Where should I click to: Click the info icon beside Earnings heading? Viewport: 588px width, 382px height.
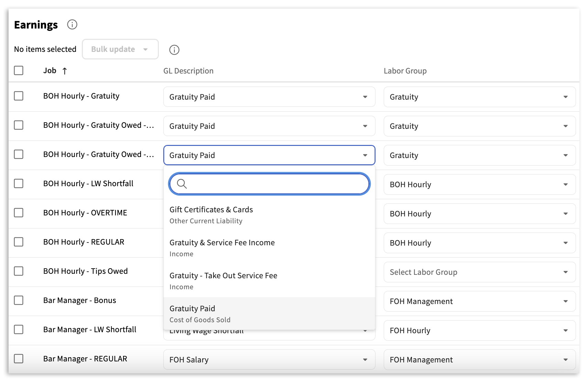[72, 25]
